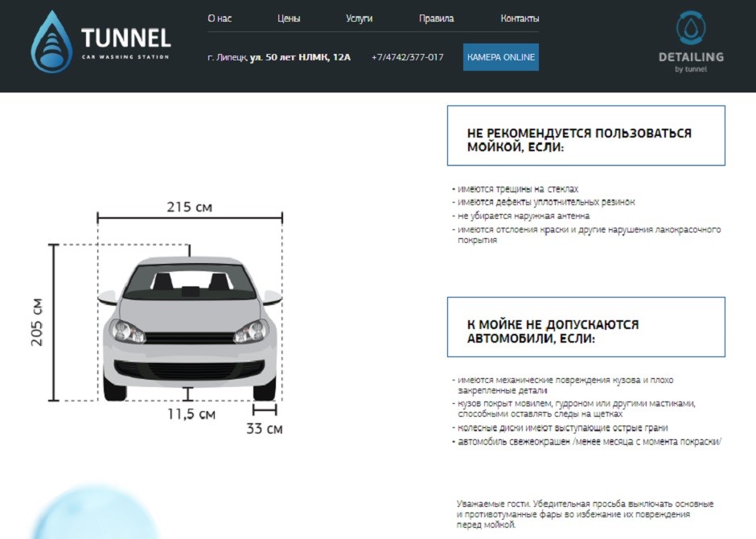756x539 pixels.
Task: Navigate to Контакты
Action: pos(520,19)
